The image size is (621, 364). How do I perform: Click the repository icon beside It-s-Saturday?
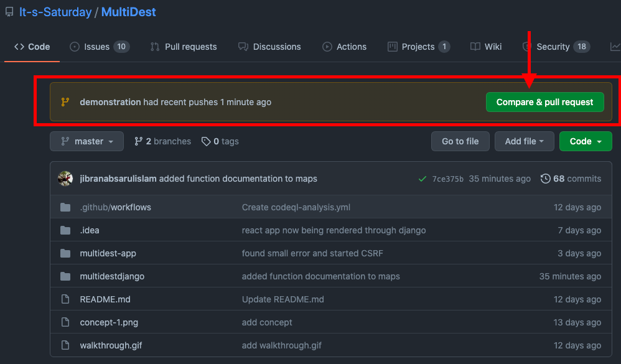click(9, 12)
